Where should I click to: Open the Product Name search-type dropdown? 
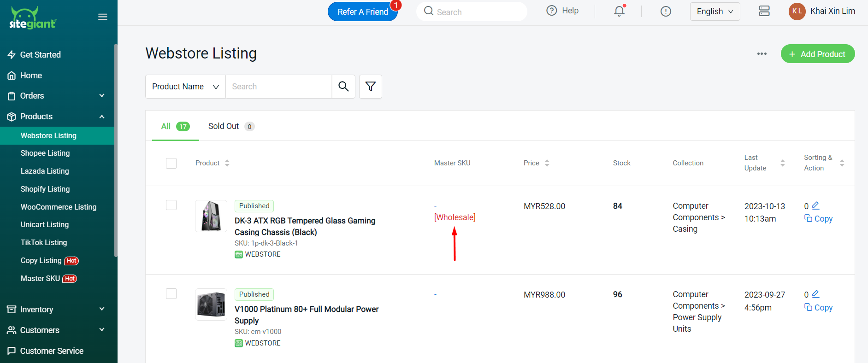185,87
